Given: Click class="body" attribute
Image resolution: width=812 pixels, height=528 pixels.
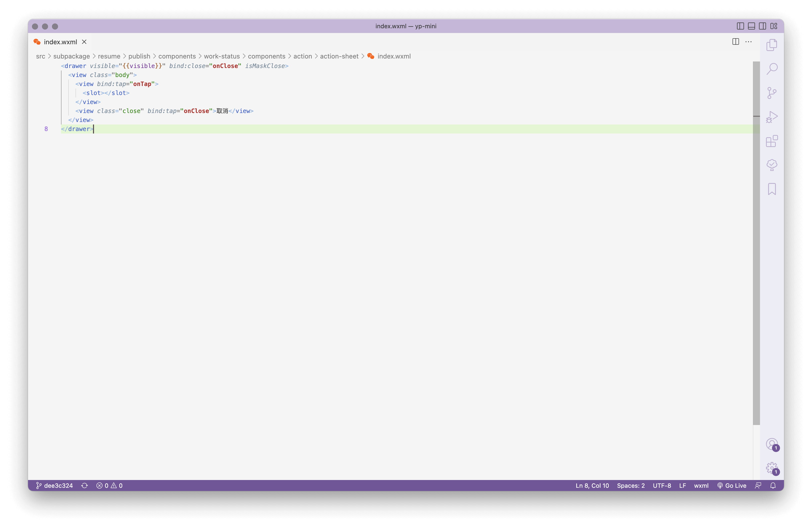Looking at the screenshot, I should [111, 75].
